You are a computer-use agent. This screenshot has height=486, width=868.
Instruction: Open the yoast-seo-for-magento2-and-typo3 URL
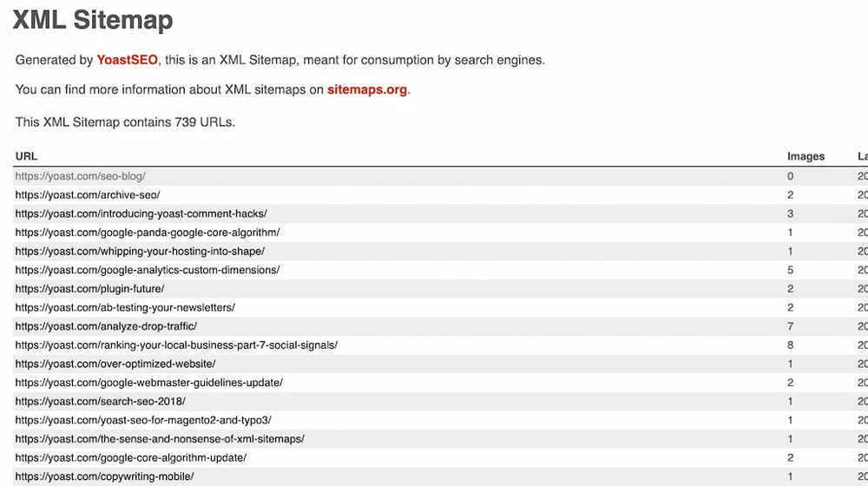tap(143, 421)
